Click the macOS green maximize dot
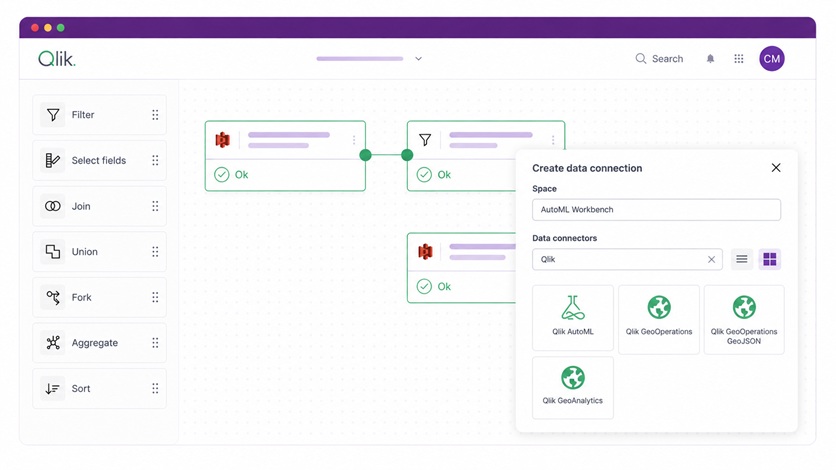Screen dimensions: 836x470 [61, 28]
